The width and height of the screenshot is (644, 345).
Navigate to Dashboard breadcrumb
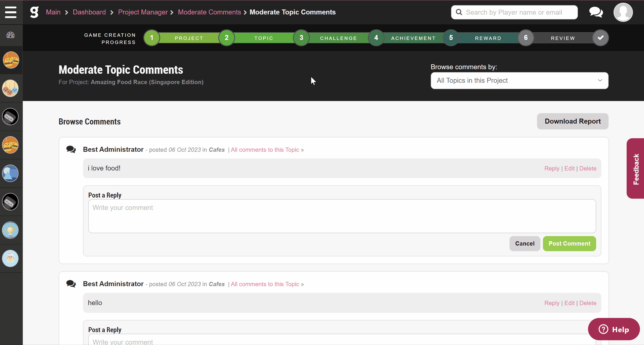(x=89, y=12)
